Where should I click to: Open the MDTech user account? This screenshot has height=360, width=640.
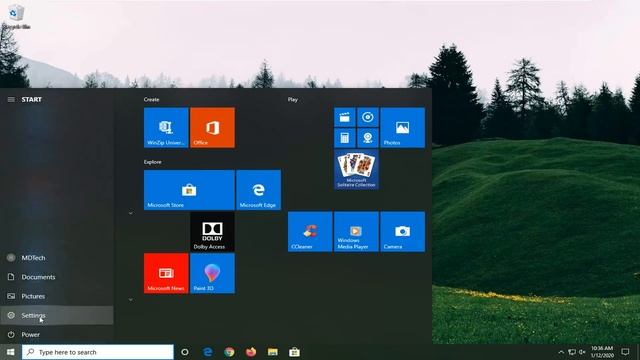pos(57,258)
